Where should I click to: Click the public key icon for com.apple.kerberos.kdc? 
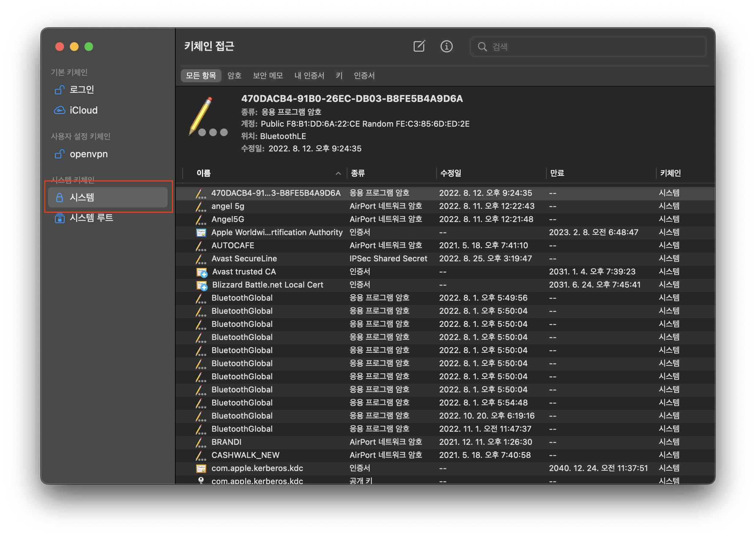(201, 480)
